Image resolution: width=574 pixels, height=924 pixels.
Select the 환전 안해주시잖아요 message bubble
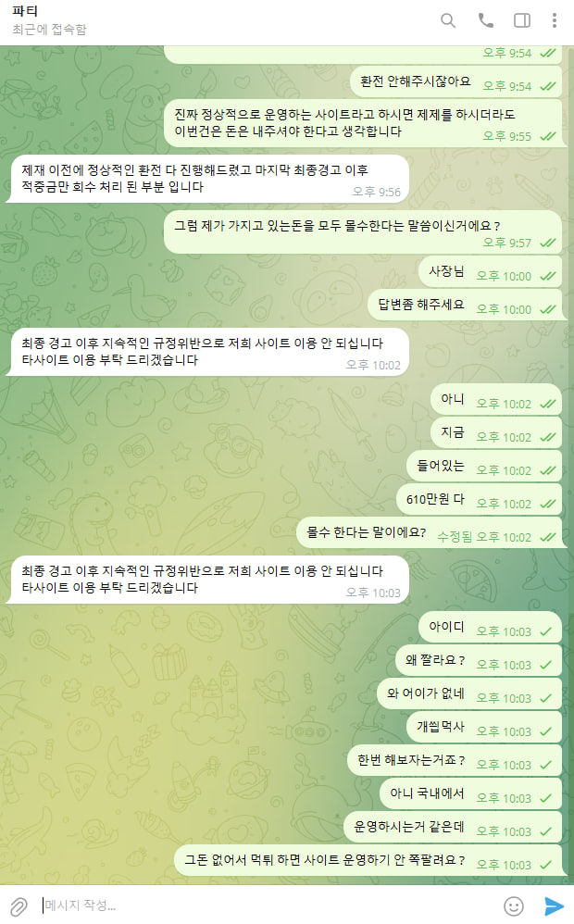(x=456, y=81)
